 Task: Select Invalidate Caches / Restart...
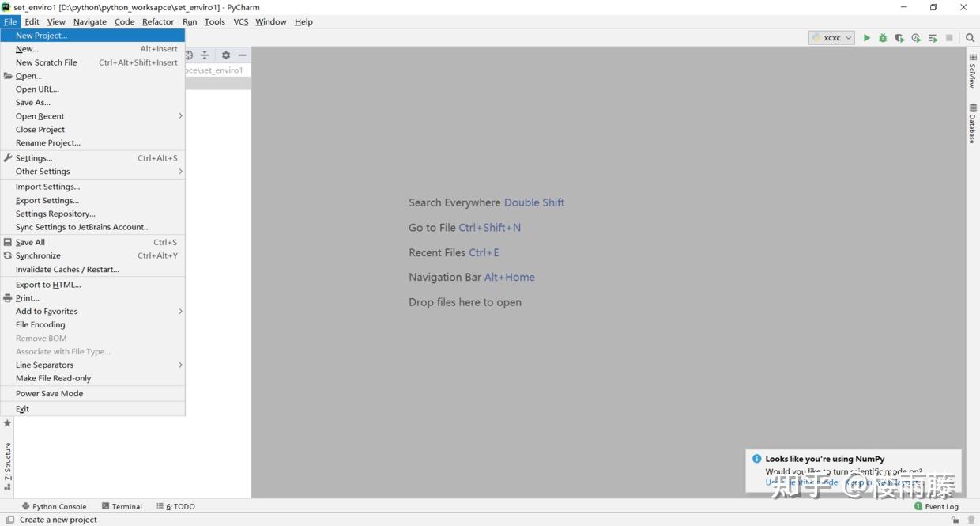tap(92, 270)
